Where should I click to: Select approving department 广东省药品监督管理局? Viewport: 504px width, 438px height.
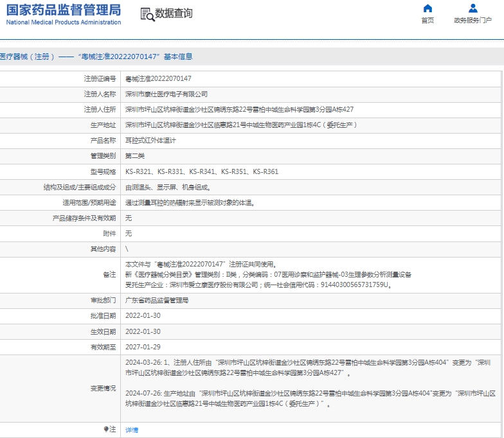(157, 301)
